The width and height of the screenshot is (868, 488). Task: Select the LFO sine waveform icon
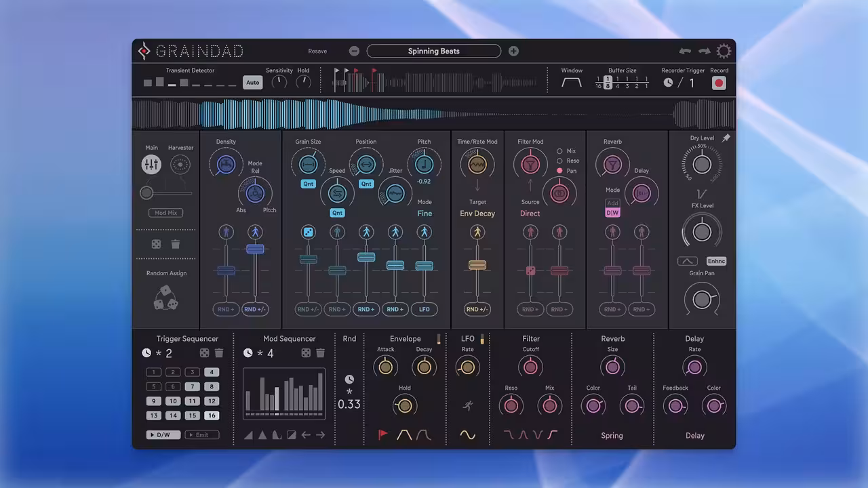click(x=468, y=435)
